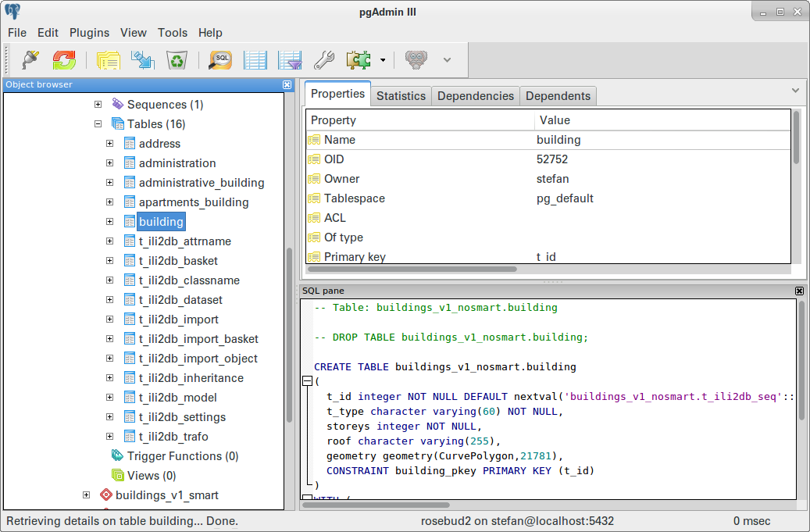Open object properties toolbar icon

click(x=108, y=60)
